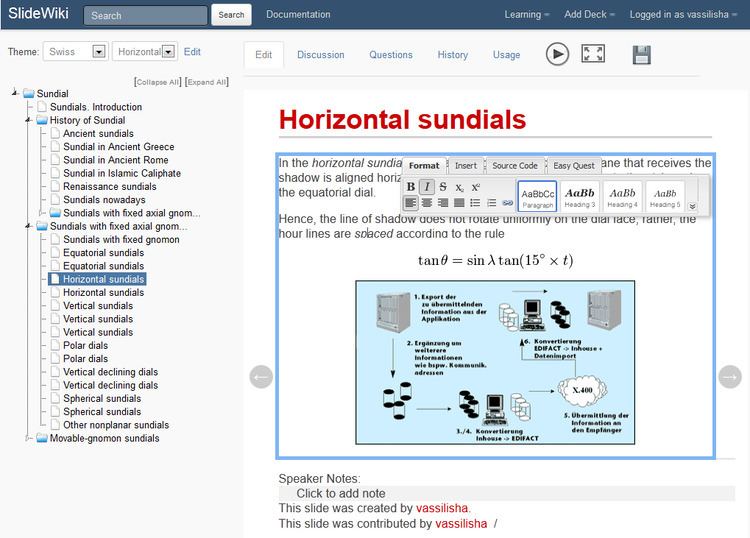Switch to the Questions tab
The height and width of the screenshot is (538, 750).
tap(391, 55)
